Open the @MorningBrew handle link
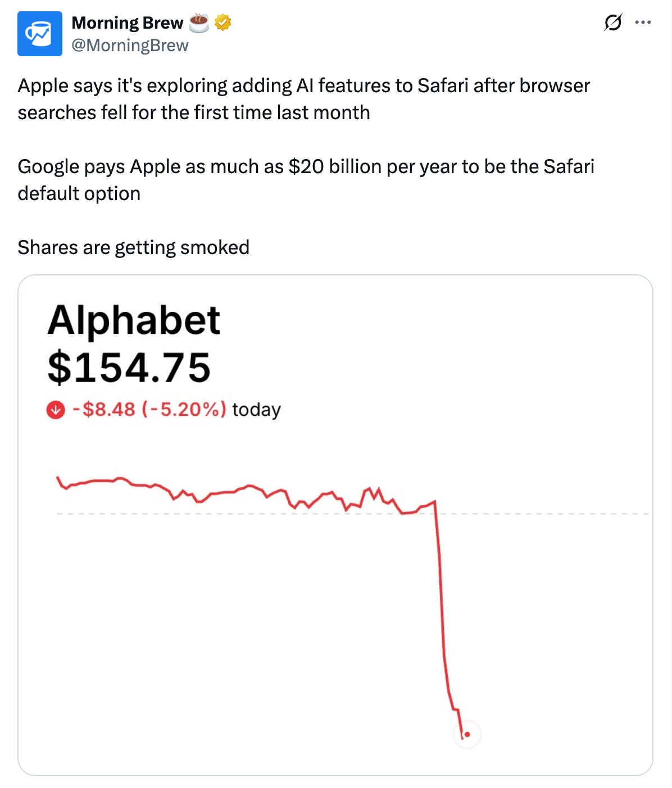Screen dimensions: 672x788 coord(130,46)
